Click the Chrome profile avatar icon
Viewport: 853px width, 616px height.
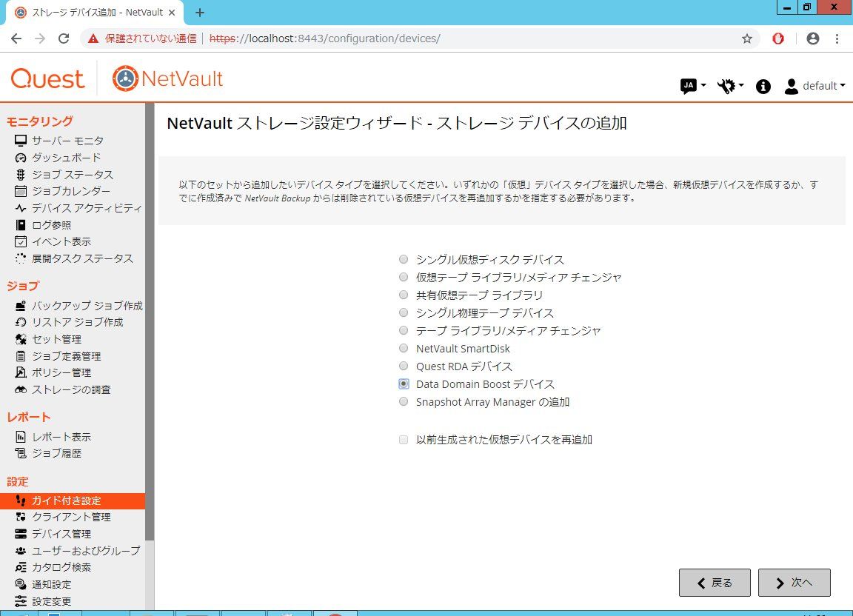point(813,38)
